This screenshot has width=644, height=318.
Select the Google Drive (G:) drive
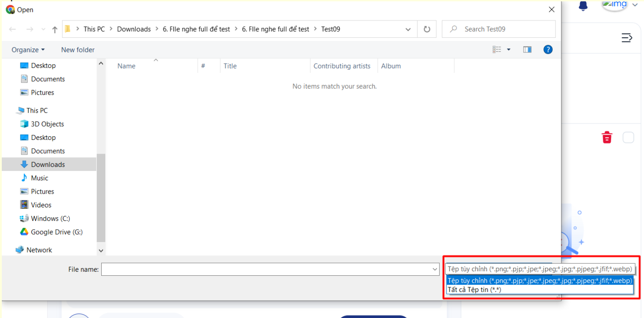click(56, 232)
